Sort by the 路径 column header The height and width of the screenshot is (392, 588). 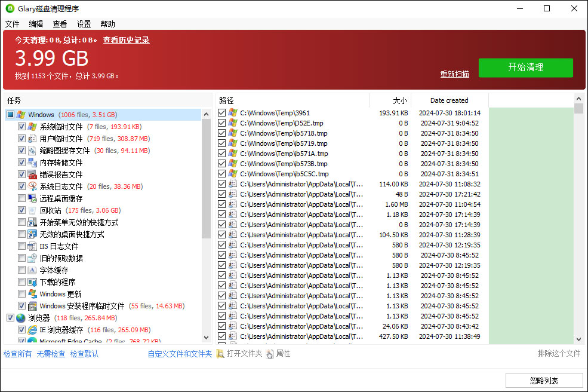293,100
